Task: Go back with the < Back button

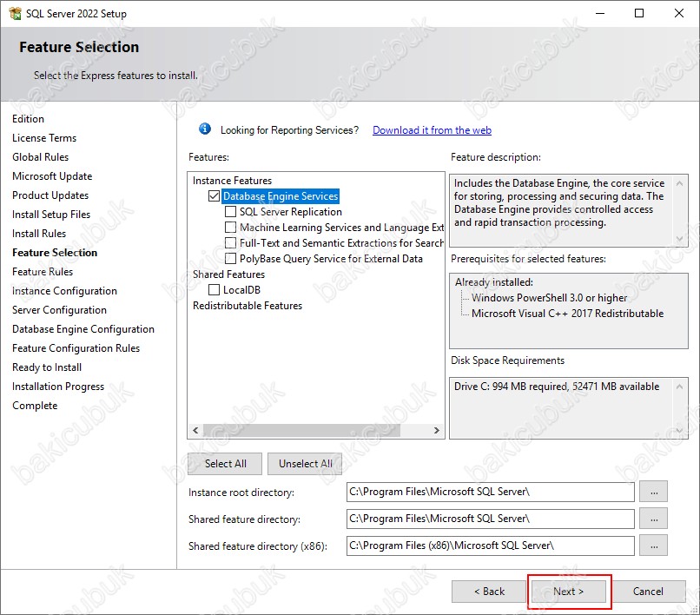Action: (x=489, y=592)
